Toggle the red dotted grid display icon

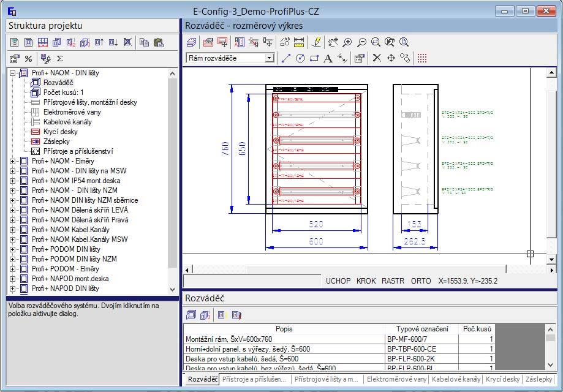tap(422, 58)
